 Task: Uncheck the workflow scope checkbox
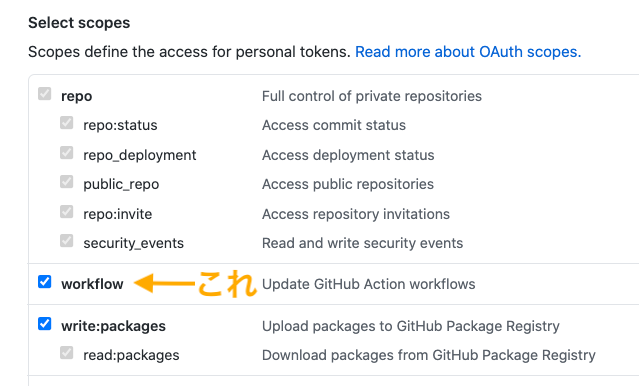tap(44, 282)
